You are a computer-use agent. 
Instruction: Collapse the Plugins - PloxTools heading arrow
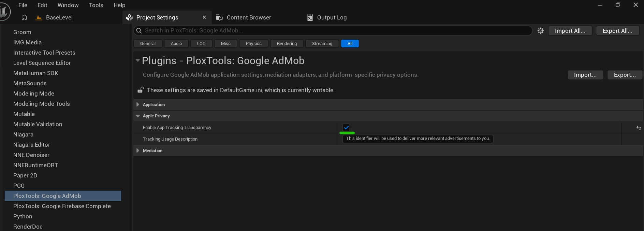point(138,60)
